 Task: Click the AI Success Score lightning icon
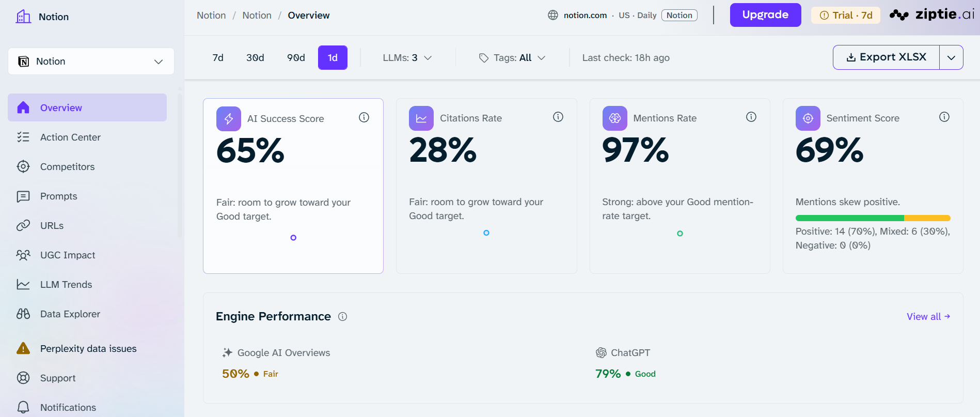point(229,119)
